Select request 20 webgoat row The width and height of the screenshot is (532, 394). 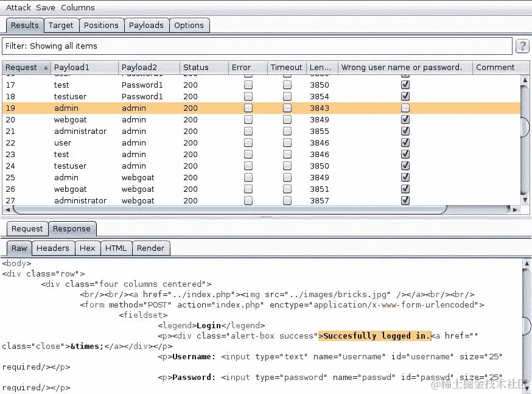[261, 119]
